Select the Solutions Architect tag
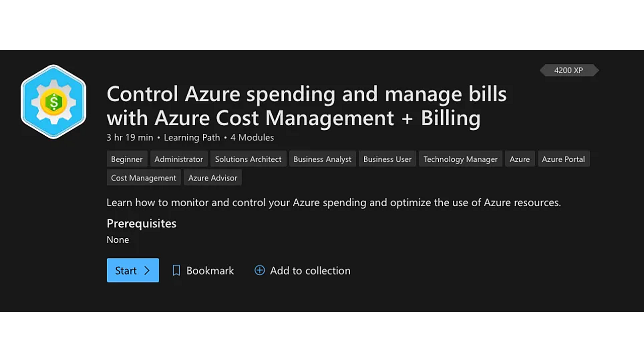This screenshot has width=644, height=362. pyautogui.click(x=248, y=159)
